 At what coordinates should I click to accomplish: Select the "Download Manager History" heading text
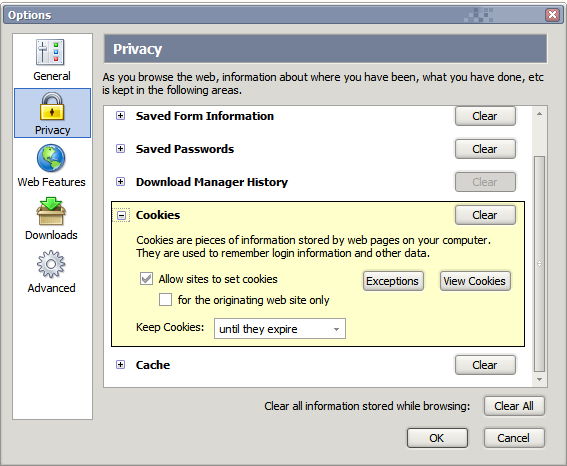(x=212, y=182)
